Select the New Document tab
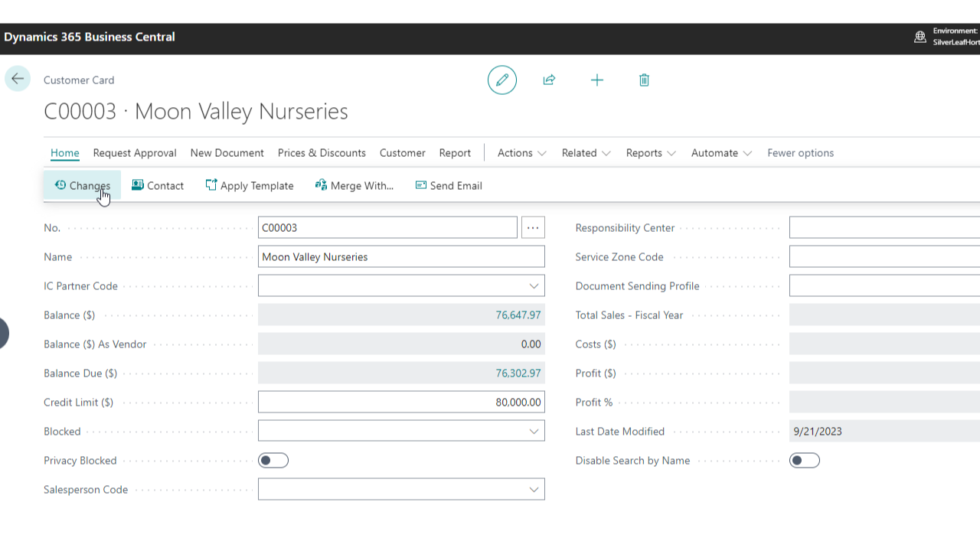Viewport: 980px width, 551px height. (227, 152)
